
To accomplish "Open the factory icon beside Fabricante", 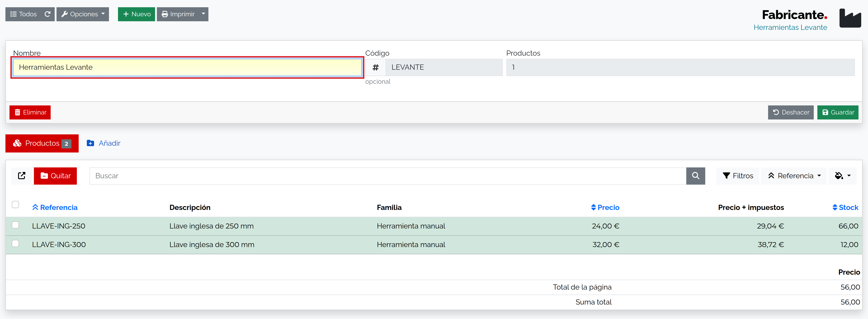I will point(850,18).
